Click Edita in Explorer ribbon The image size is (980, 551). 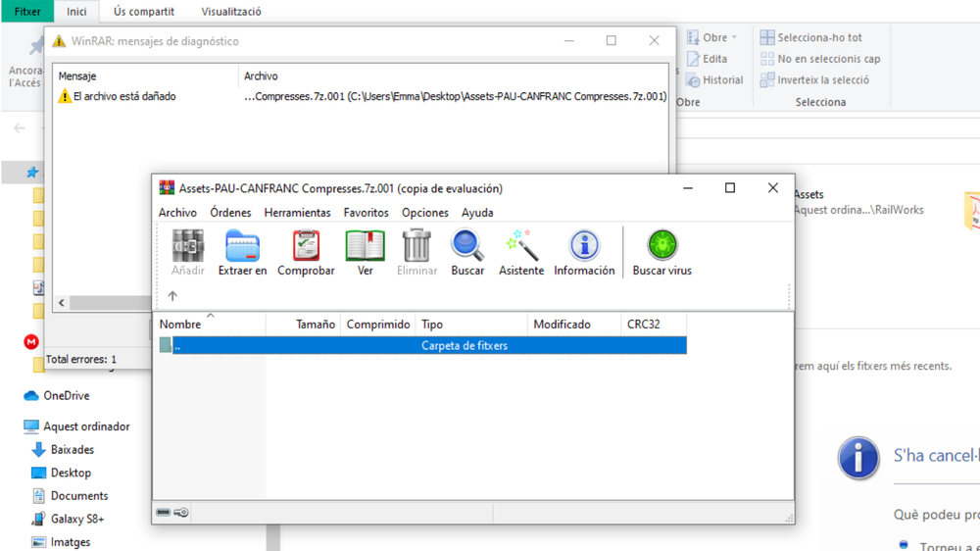tap(707, 59)
